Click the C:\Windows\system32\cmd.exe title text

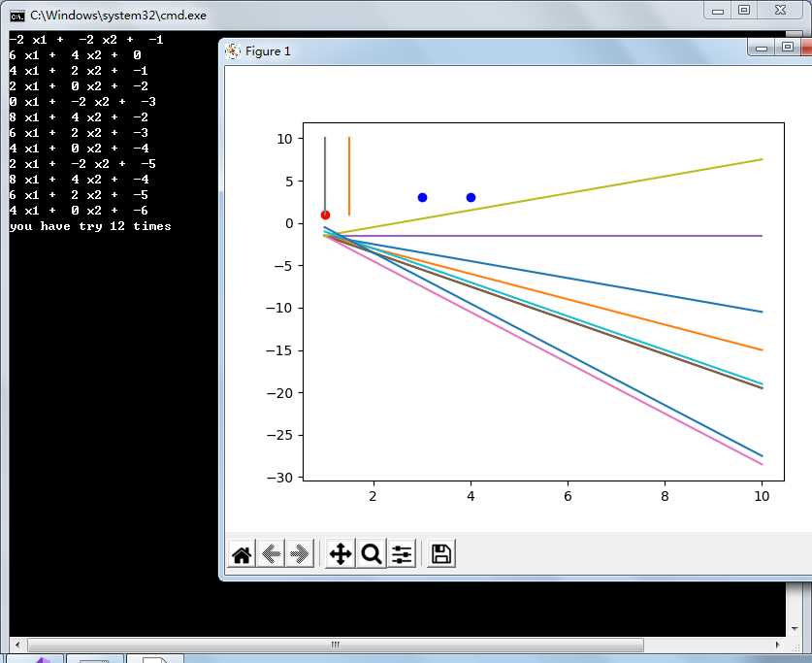pos(118,16)
